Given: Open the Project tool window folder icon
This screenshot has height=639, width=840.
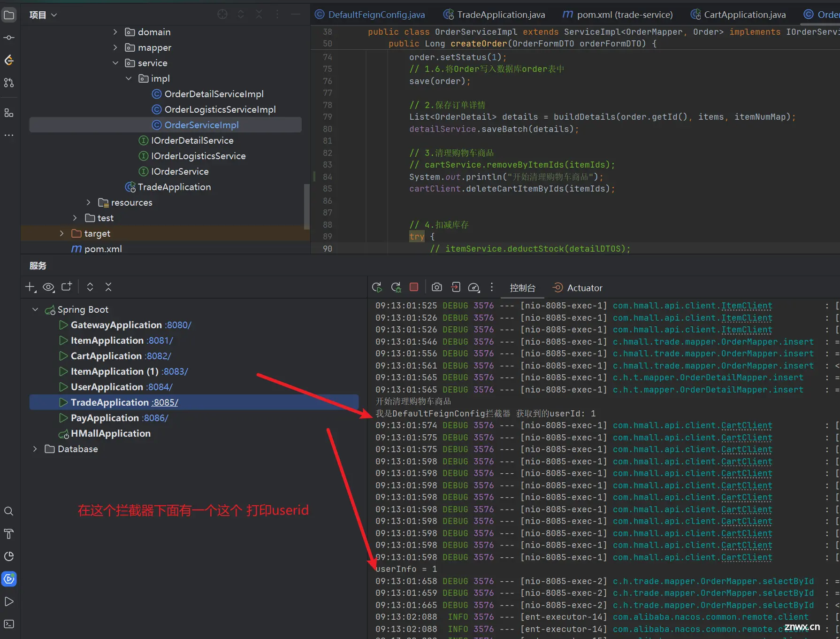Looking at the screenshot, I should tap(9, 15).
